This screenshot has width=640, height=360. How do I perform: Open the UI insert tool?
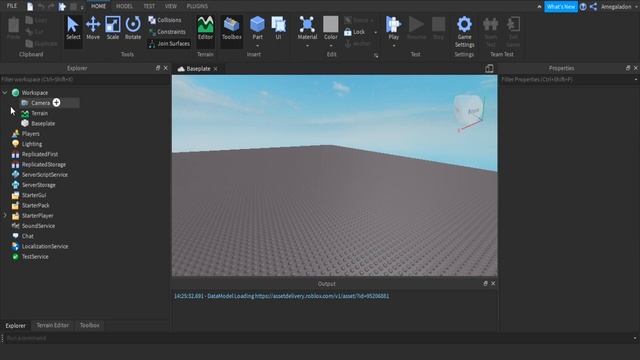tap(278, 28)
